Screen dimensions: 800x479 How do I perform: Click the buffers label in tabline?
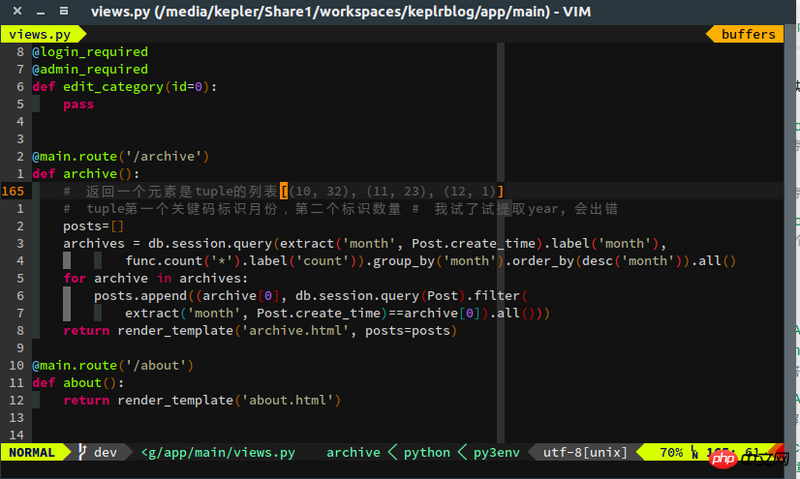[x=748, y=34]
